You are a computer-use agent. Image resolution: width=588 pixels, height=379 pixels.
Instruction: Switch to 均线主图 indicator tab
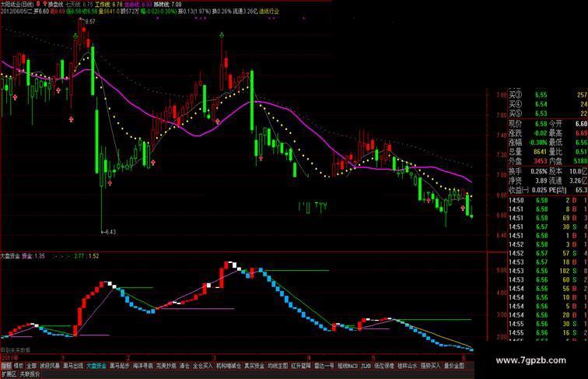click(x=278, y=366)
